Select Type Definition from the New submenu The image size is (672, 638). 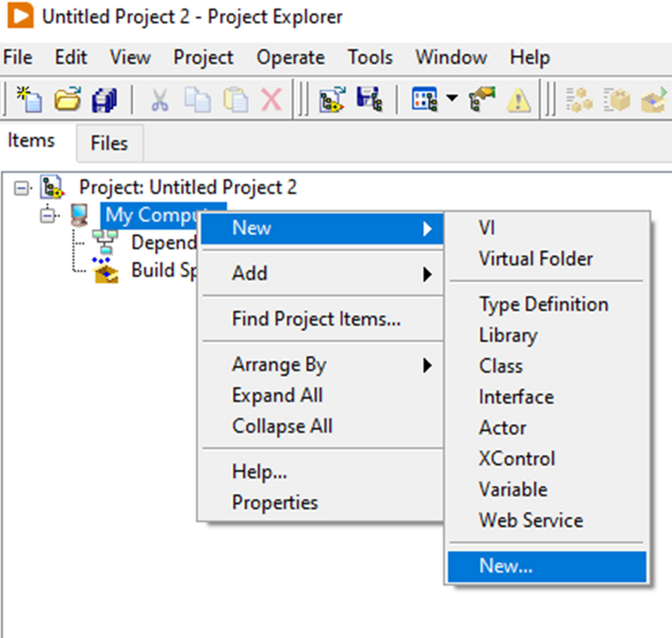(x=547, y=305)
